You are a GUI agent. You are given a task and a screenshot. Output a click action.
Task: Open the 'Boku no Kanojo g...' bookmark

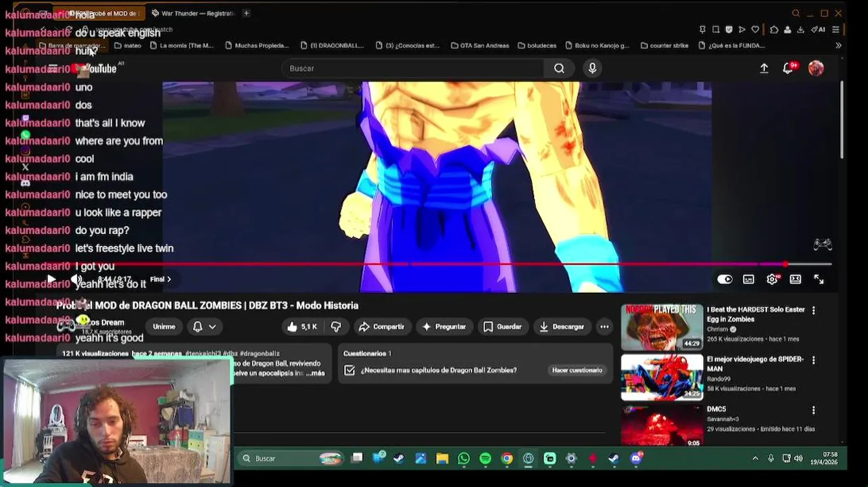pyautogui.click(x=596, y=45)
